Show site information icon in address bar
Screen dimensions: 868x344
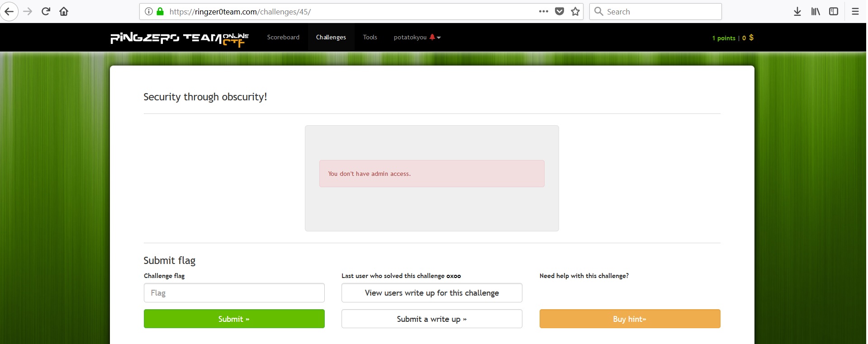pyautogui.click(x=148, y=11)
